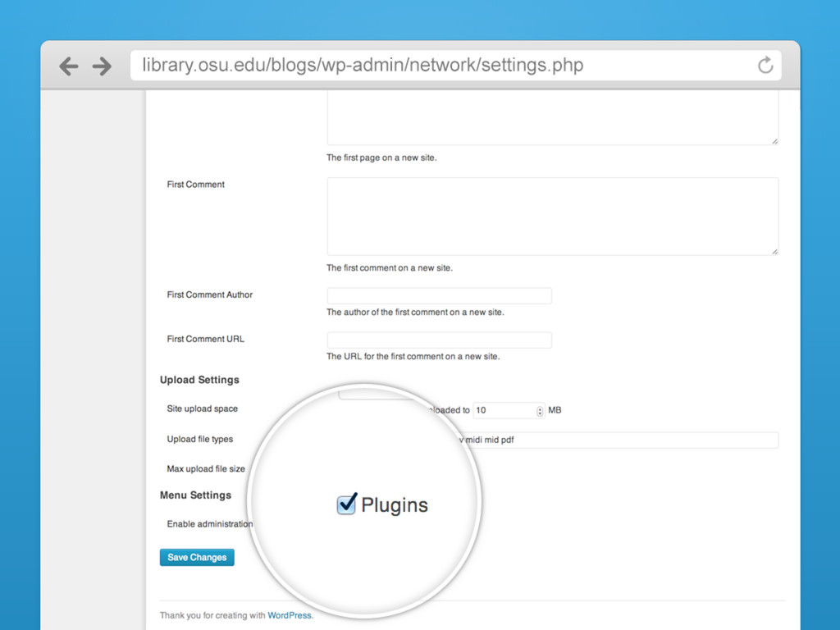Click the first page textarea resize handle

point(774,141)
